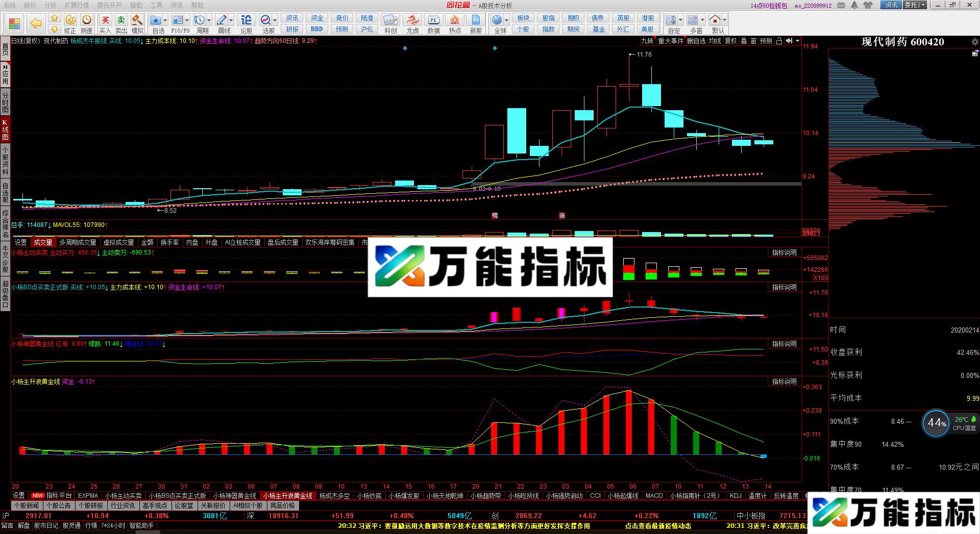Toggle the chart lock icon

pyautogui.click(x=779, y=41)
